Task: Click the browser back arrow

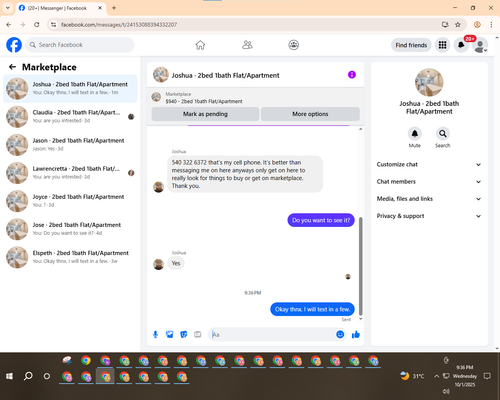Action: point(9,24)
